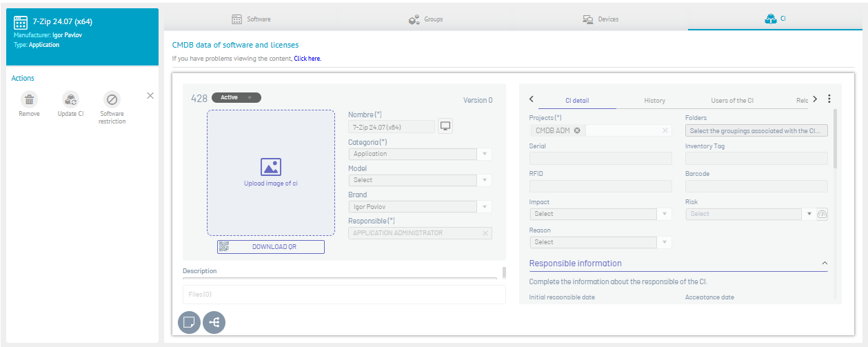This screenshot has width=868, height=347.
Task: Open the Devices tab
Action: pos(600,19)
